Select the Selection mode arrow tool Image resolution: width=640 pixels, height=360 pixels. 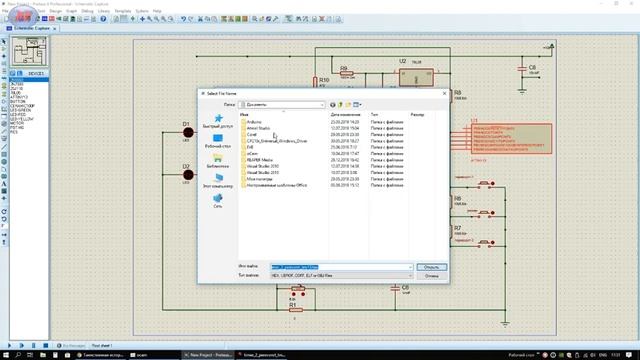[4, 42]
